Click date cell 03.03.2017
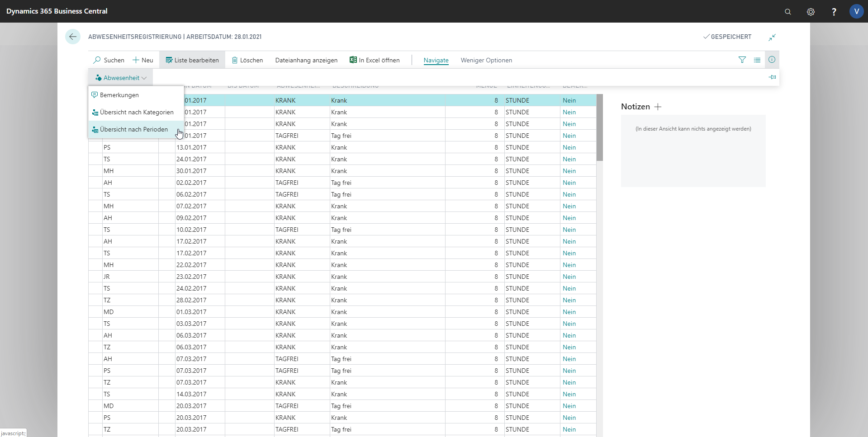The width and height of the screenshot is (868, 437). 200,324
